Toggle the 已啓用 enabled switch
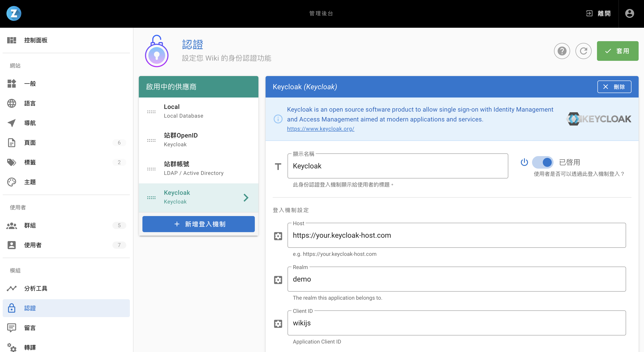Screen dimensions: 644x352 pos(543,162)
